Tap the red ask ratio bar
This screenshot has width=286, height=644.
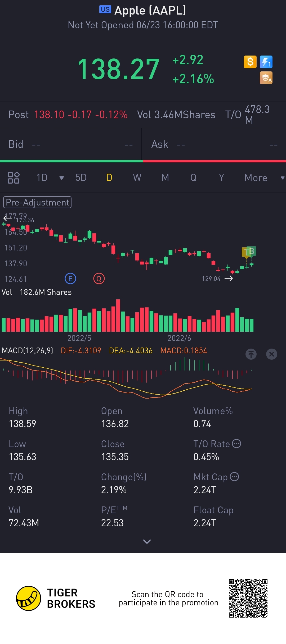pos(215,161)
